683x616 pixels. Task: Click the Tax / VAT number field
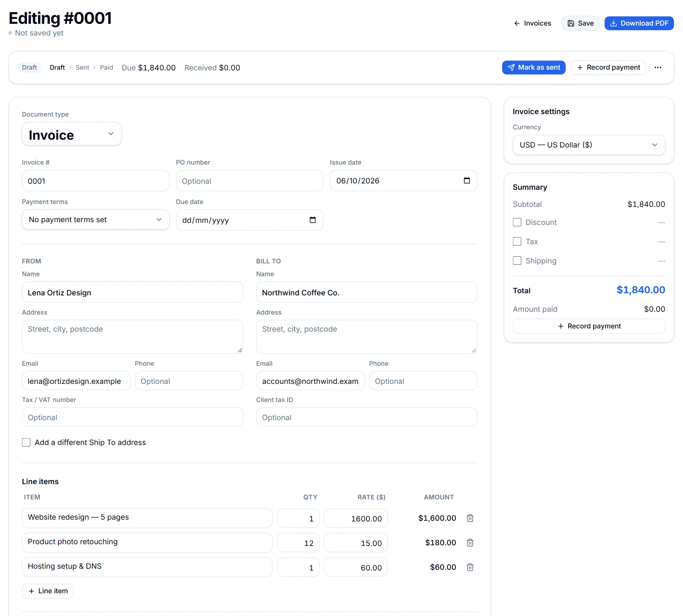pyautogui.click(x=132, y=417)
